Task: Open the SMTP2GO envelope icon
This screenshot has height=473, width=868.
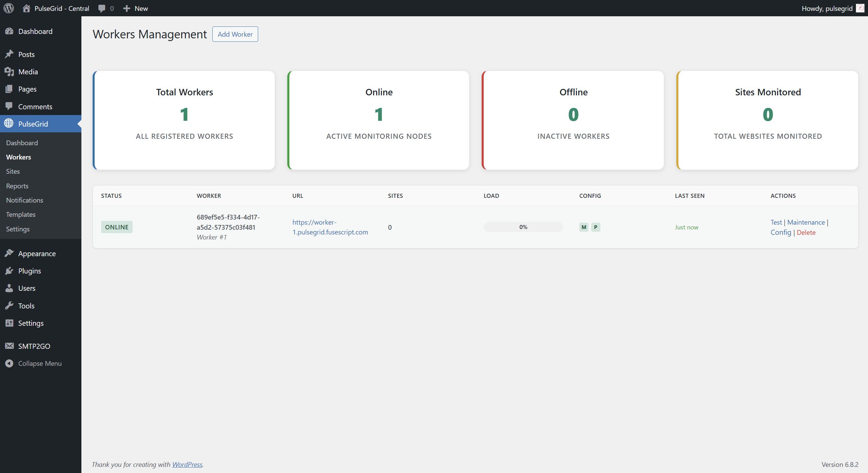Action: pos(9,346)
